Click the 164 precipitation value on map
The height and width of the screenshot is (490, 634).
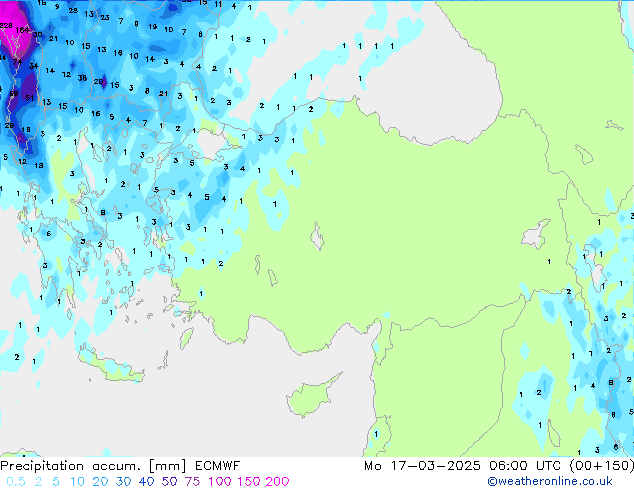click(x=22, y=30)
